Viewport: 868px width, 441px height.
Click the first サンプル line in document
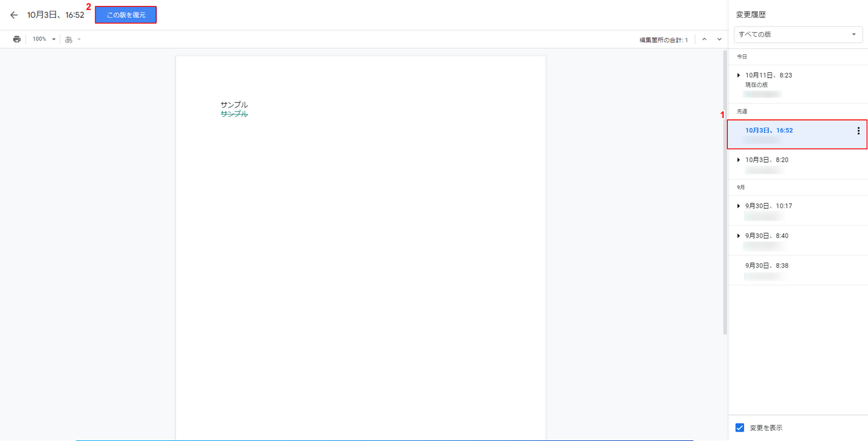coord(234,104)
